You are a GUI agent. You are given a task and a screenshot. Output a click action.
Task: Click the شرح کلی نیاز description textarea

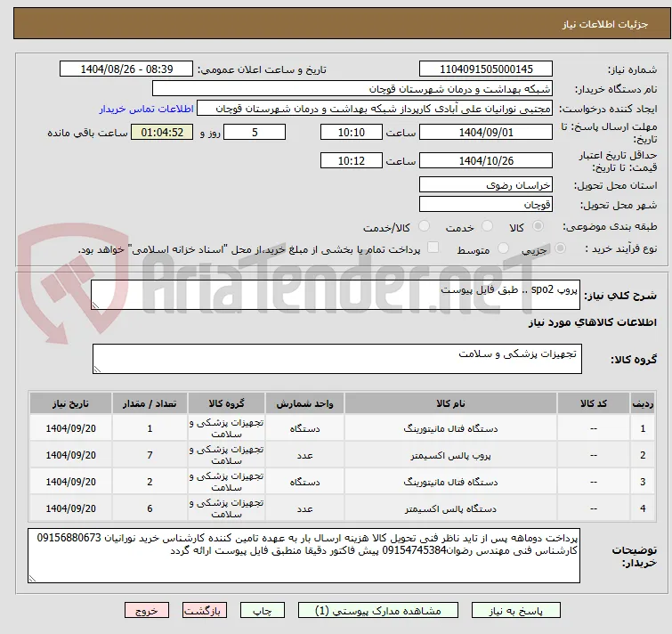click(x=336, y=295)
